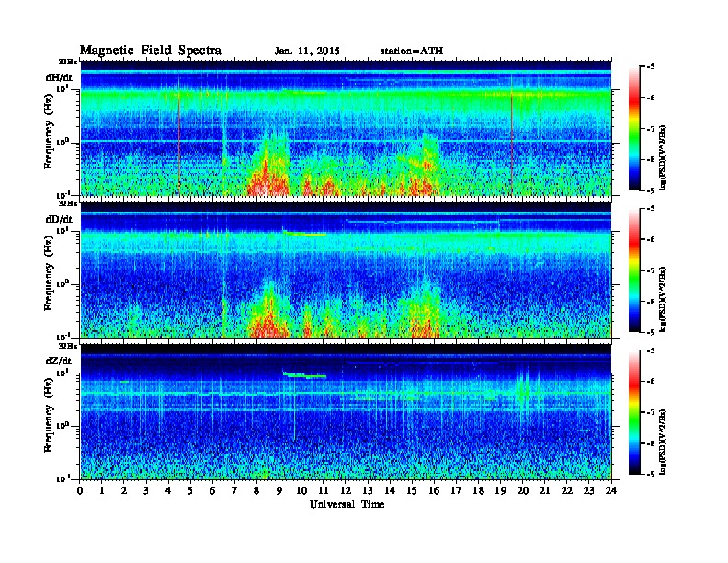Viewport: 728px width, 563px height.
Task: Click the "32Hz" label above dH/dt panel
Action: pos(68,62)
